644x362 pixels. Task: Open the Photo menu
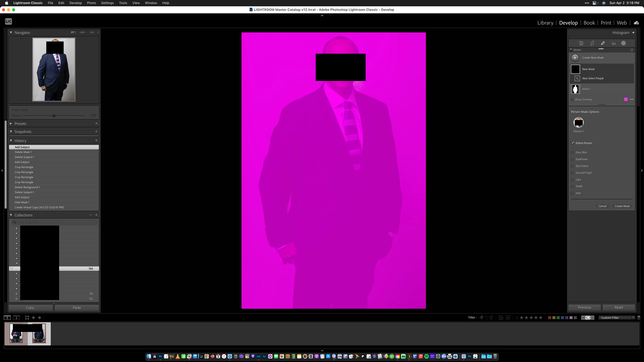pyautogui.click(x=91, y=3)
